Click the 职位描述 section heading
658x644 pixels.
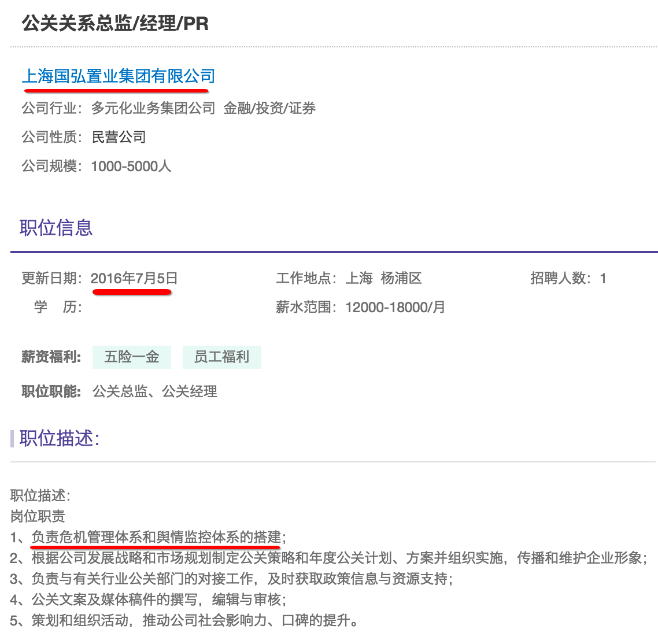(59, 438)
